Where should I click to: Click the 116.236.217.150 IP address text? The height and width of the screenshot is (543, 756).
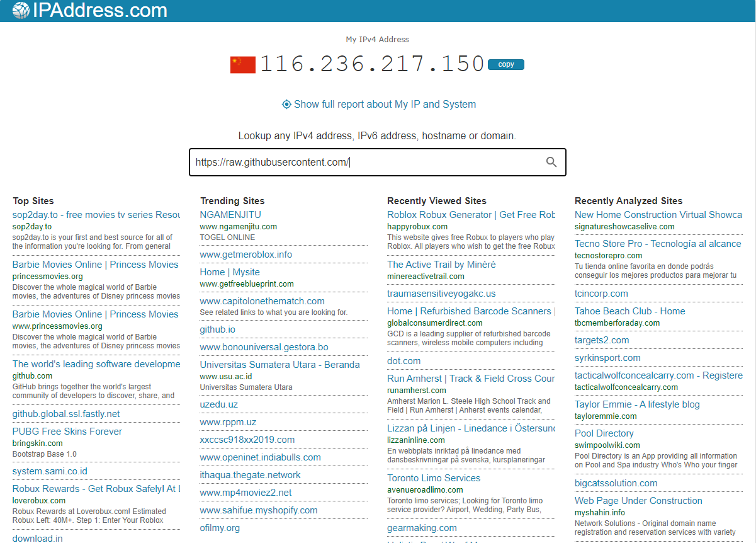[x=373, y=64]
